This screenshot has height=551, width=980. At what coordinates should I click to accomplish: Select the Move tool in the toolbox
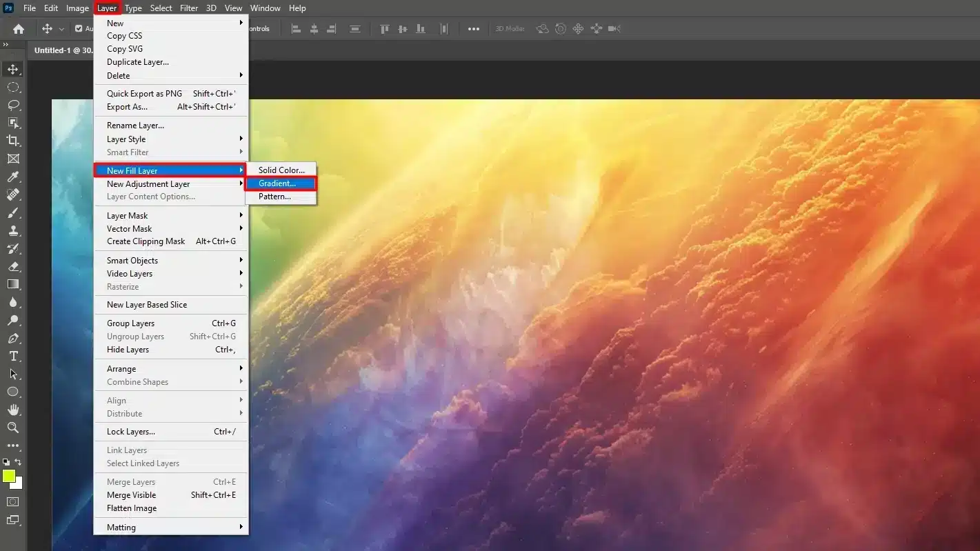[x=13, y=69]
